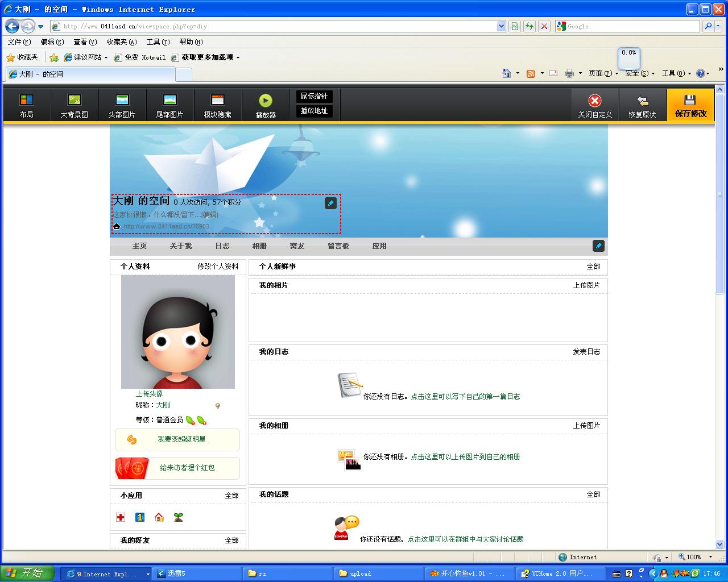728x582 pixels.
Task: Switch to 主页 navigation tab
Action: pyautogui.click(x=139, y=246)
